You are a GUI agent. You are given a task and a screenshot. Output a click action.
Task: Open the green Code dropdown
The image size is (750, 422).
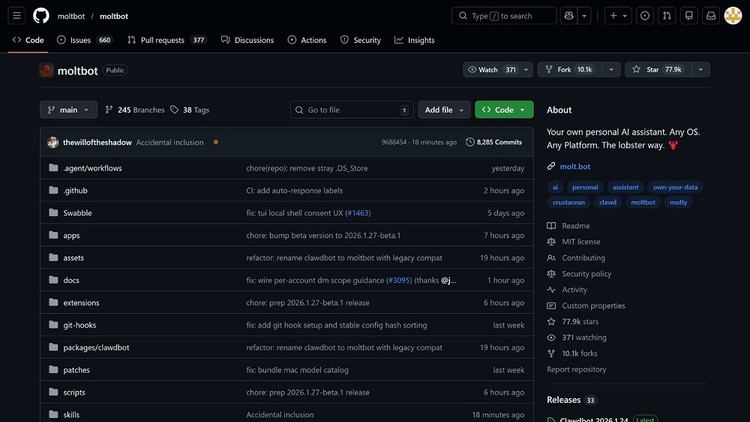503,110
